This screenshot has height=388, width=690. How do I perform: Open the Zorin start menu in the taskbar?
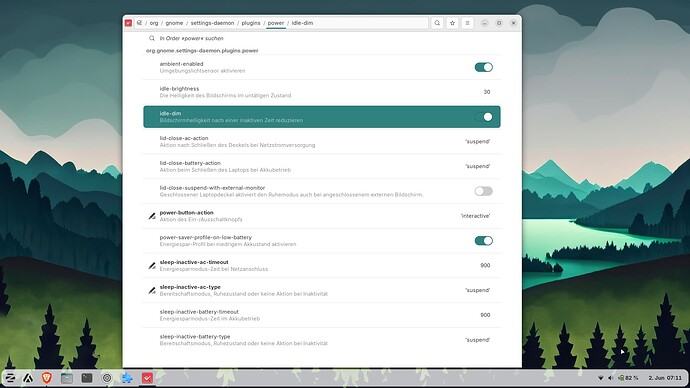[x=10, y=377]
